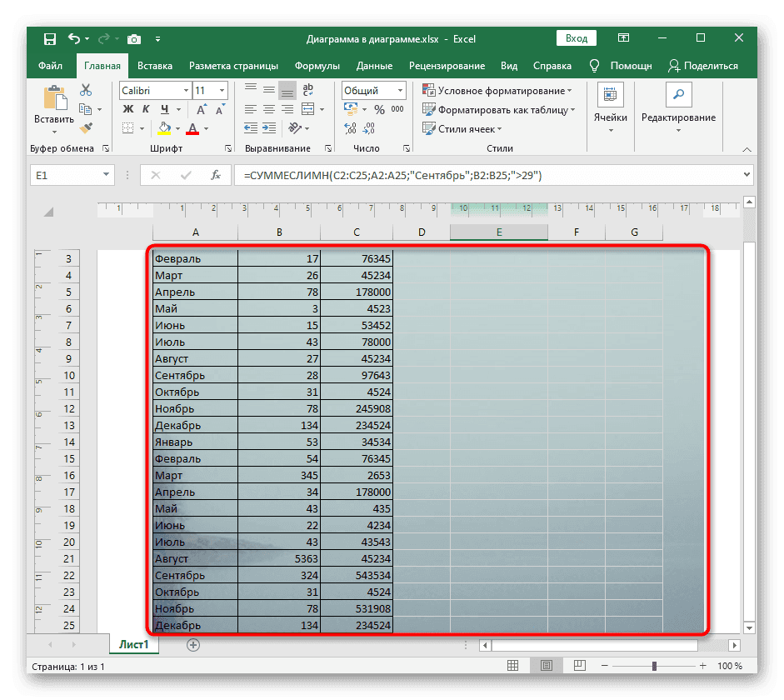Viewport: 784px width, 700px height.
Task: Click the Insert Function fx icon
Action: coord(216,175)
